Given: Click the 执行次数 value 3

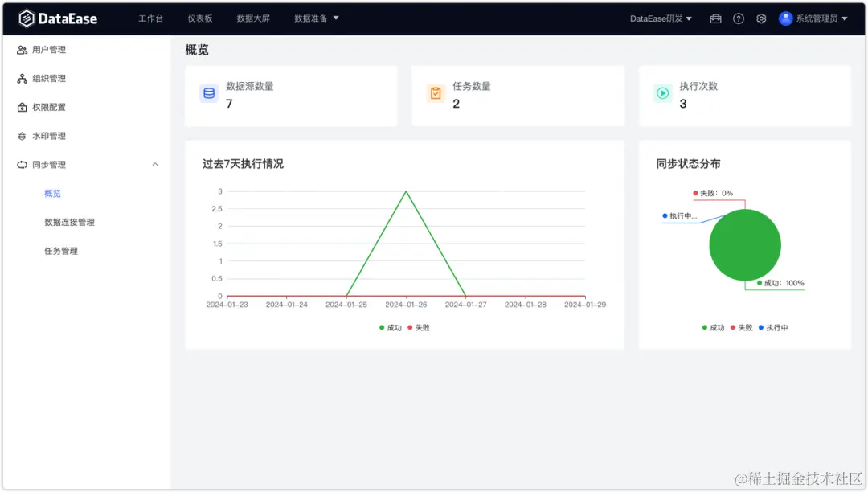Looking at the screenshot, I should click(683, 104).
